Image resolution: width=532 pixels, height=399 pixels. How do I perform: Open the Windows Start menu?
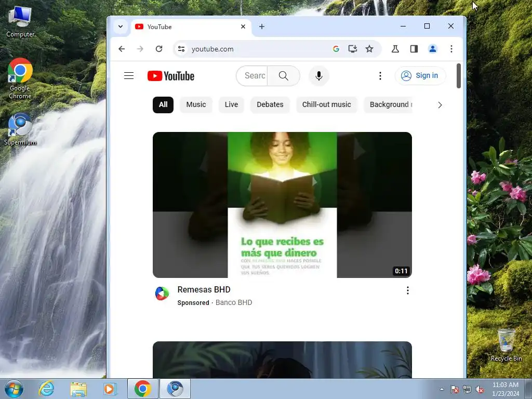[x=14, y=389]
